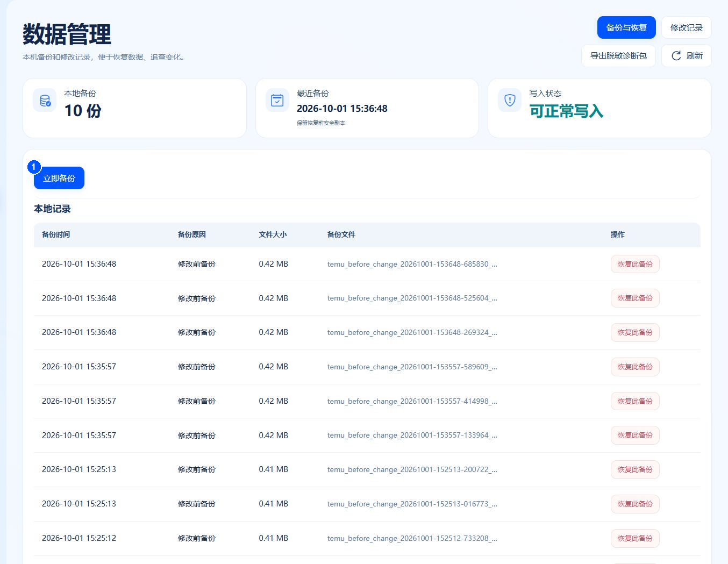
Task: Click the 备份文件 column header
Action: click(341, 234)
